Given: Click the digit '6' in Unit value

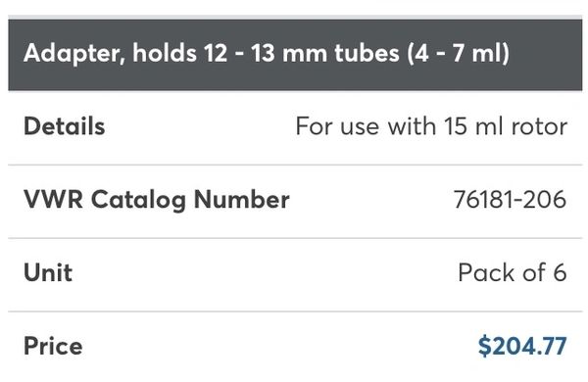Looking at the screenshot, I should click(x=560, y=272).
